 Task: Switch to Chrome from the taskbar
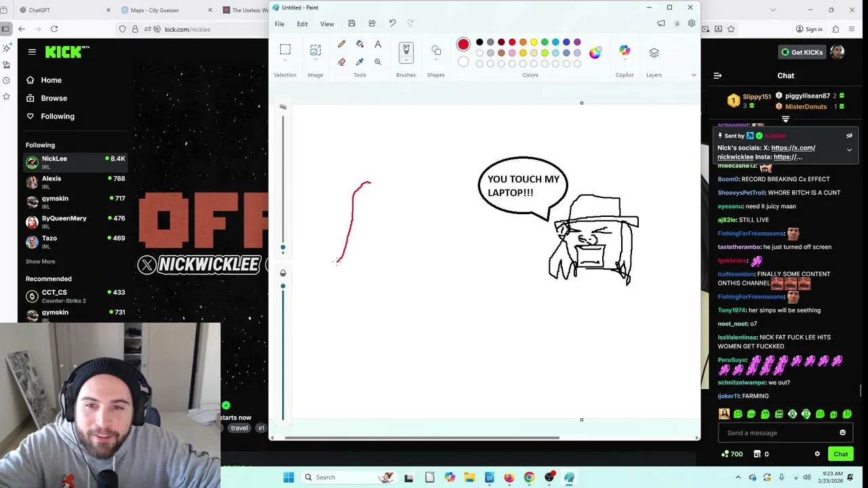529,477
